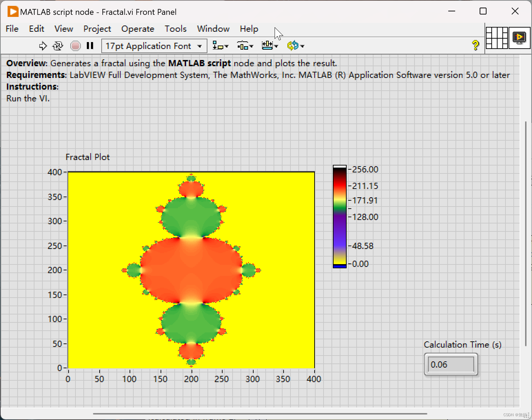The image size is (532, 420).
Task: Click the 211.15 color scale marker
Action: pyautogui.click(x=365, y=186)
